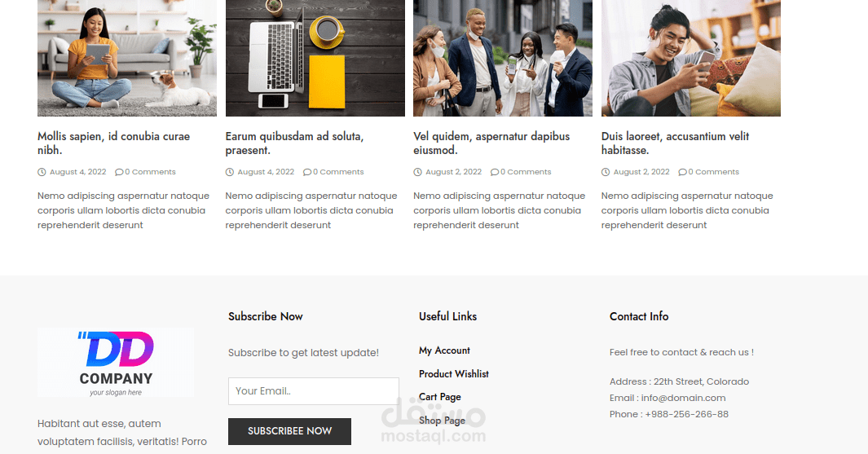Open the woman with tablet post thumbnail

point(127,58)
